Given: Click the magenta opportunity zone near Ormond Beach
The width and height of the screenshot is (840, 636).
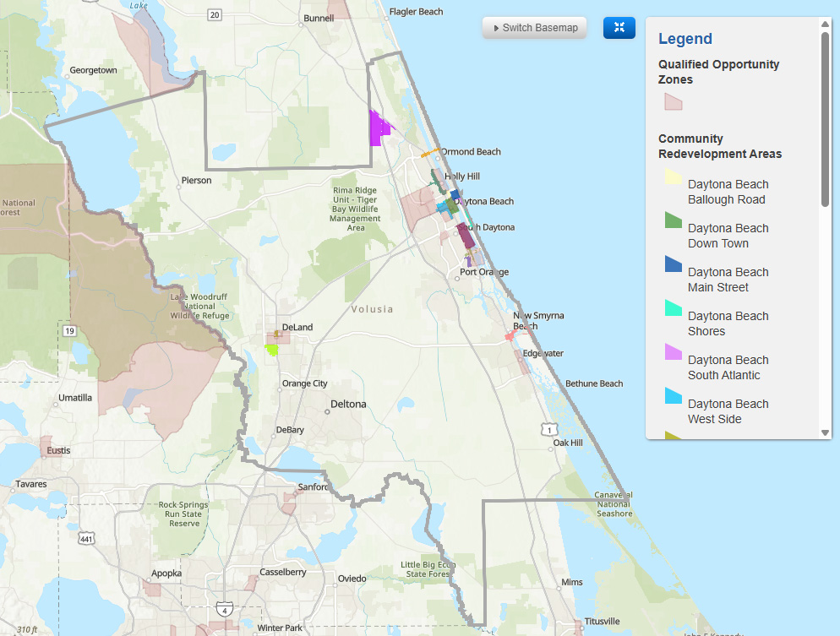Looking at the screenshot, I should tap(378, 127).
